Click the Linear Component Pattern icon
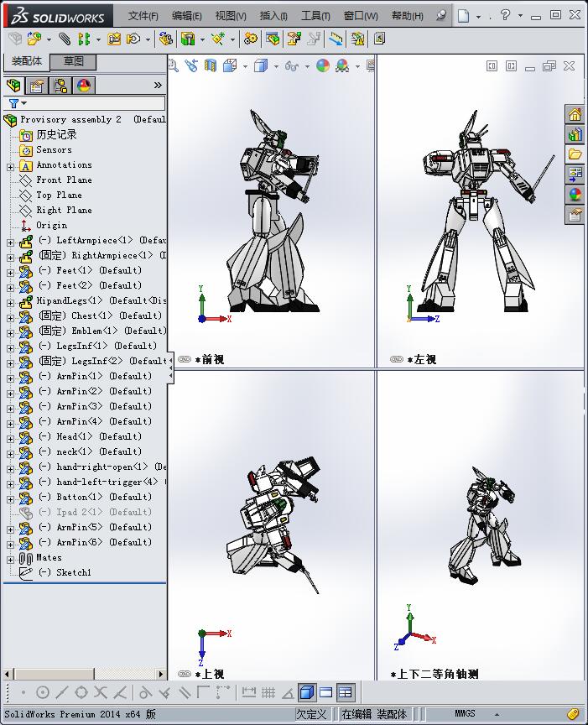 point(84,39)
